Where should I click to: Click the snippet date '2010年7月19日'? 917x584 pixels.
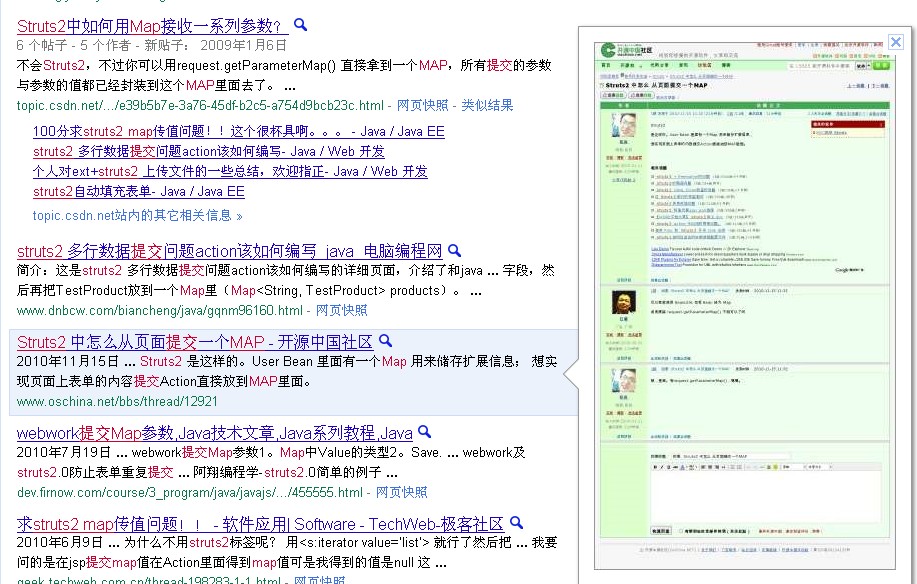pyautogui.click(x=64, y=452)
